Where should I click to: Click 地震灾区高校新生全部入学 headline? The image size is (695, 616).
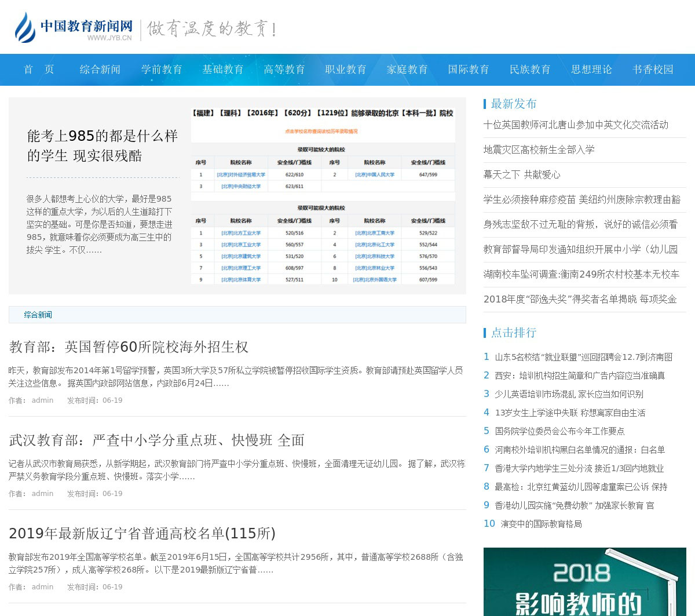click(x=539, y=150)
